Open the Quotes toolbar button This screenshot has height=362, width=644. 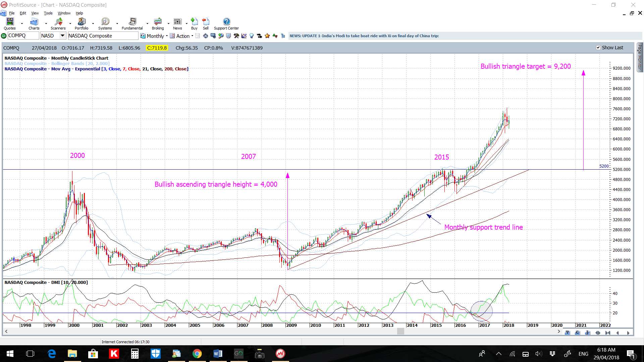(x=10, y=23)
